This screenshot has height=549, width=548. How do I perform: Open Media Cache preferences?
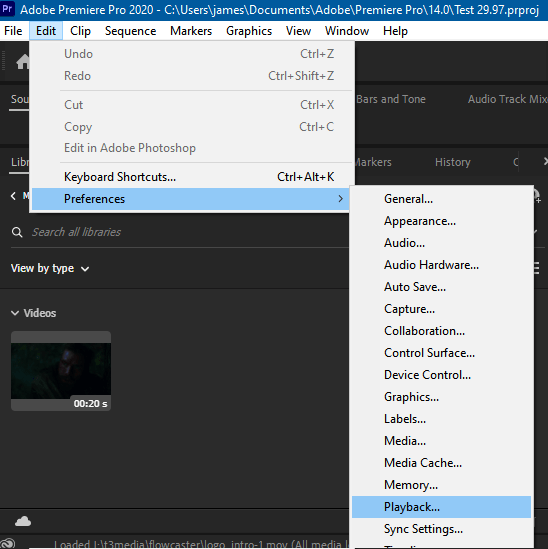tap(441, 463)
